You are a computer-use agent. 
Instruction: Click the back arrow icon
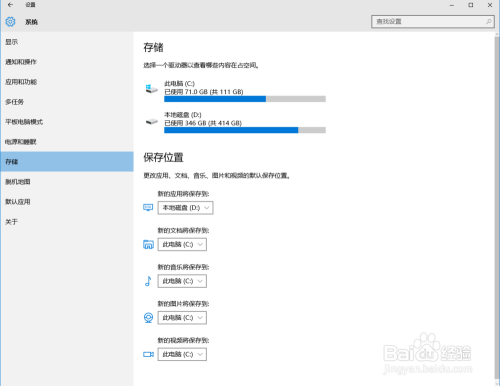(10, 5)
